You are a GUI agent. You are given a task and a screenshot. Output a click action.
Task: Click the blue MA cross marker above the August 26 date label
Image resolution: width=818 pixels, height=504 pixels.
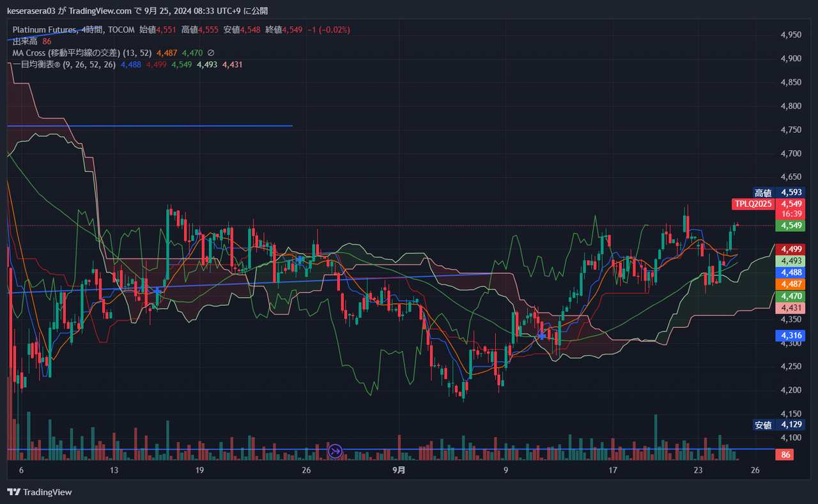coord(300,260)
